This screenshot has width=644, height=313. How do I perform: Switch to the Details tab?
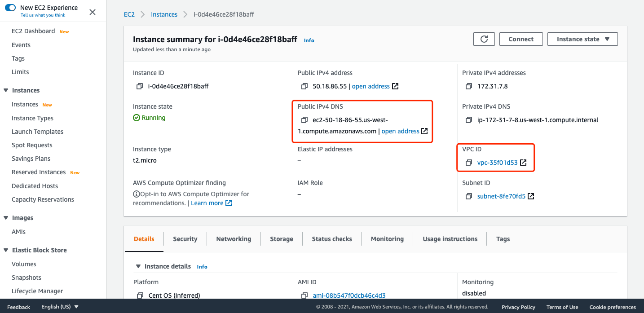[x=144, y=239]
